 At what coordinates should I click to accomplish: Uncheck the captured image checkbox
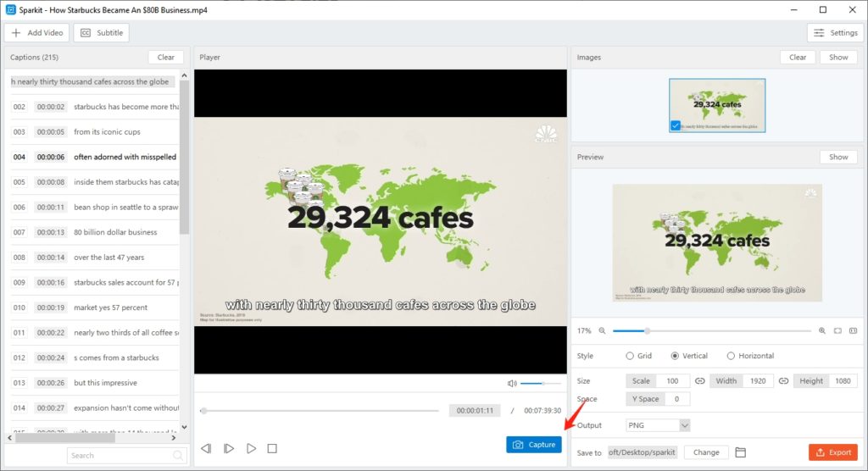[x=676, y=125]
